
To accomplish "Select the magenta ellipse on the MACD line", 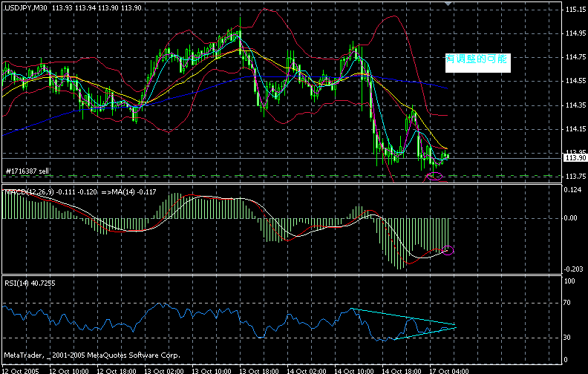I will 448,250.
